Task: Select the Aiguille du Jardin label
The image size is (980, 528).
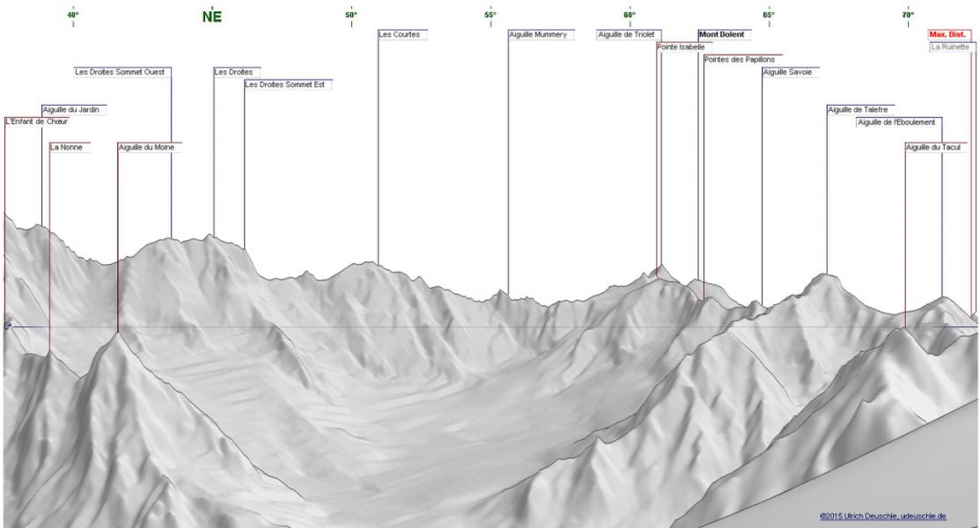Action: pyautogui.click(x=71, y=110)
